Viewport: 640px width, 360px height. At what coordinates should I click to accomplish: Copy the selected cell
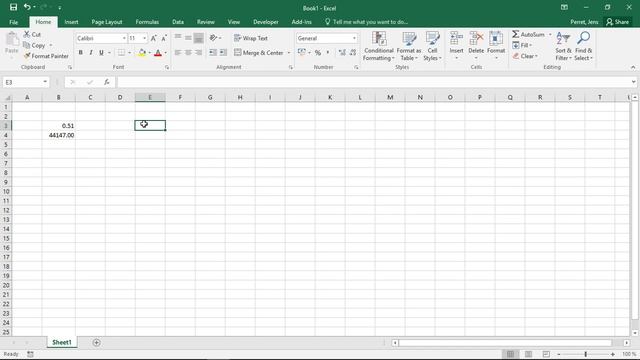pyautogui.click(x=34, y=45)
